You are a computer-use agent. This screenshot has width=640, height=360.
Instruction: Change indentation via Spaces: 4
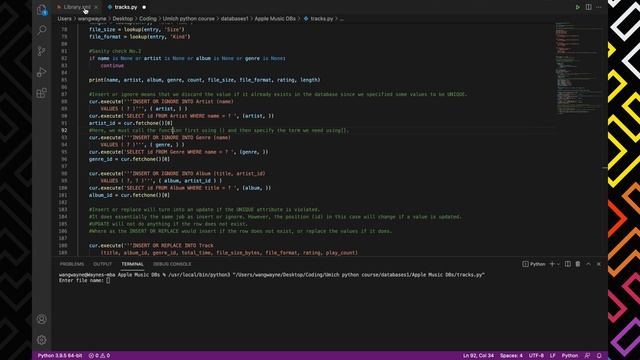tap(511, 356)
